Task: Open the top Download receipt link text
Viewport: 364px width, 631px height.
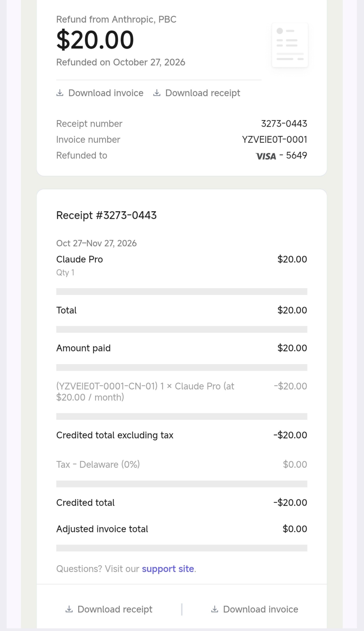Action: pyautogui.click(x=203, y=93)
